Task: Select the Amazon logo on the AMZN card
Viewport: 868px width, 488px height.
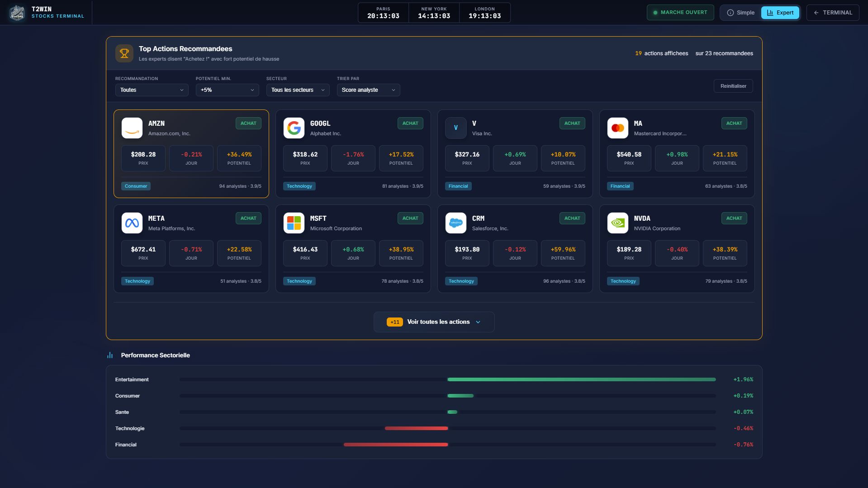Action: point(132,128)
